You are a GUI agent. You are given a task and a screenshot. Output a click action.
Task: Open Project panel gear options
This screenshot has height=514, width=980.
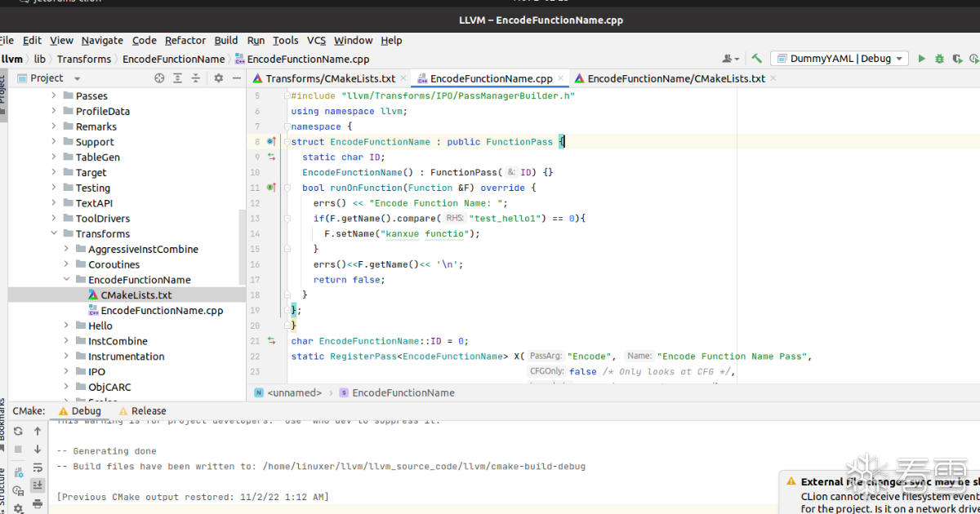(218, 78)
